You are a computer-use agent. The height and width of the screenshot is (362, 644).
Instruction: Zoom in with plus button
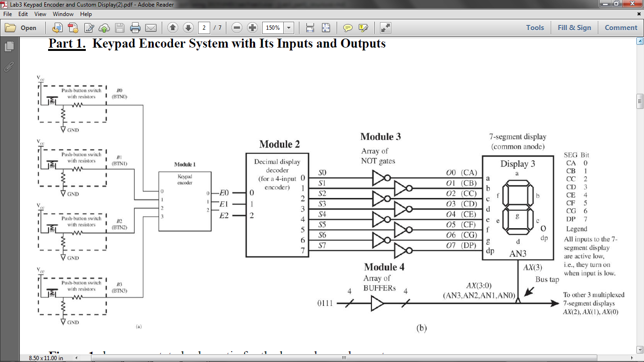[x=252, y=28]
